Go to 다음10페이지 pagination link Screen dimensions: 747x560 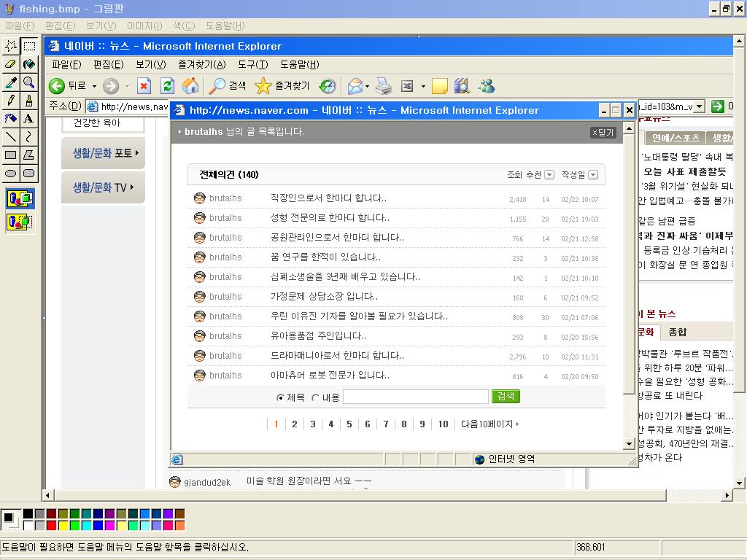point(489,424)
